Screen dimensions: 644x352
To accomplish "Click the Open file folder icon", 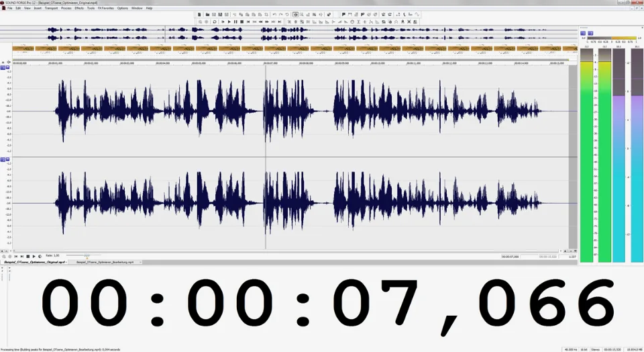I will pyautogui.click(x=207, y=14).
